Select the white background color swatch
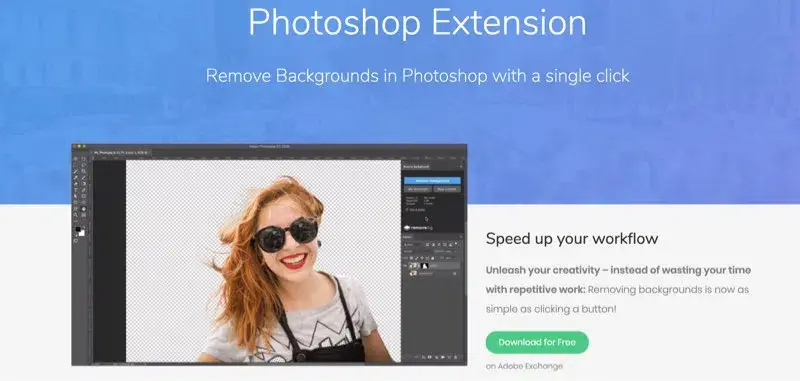 tap(82, 233)
